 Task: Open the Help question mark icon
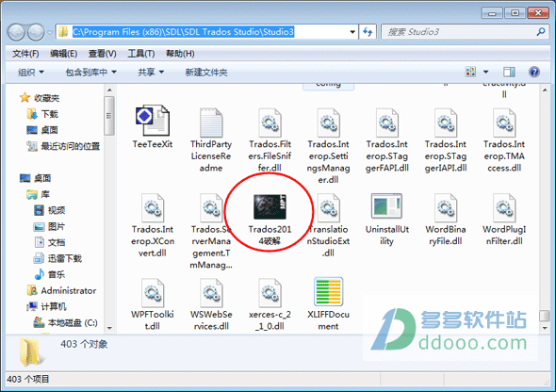(x=534, y=72)
